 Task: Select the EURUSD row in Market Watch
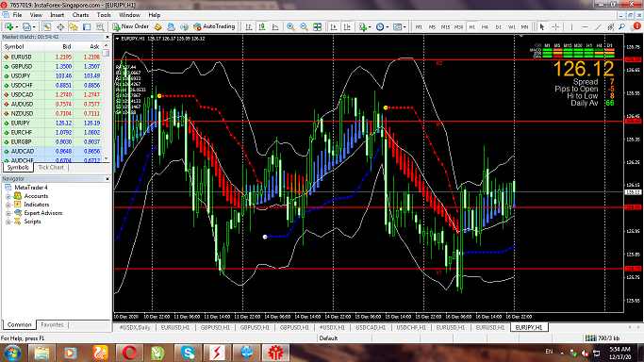(x=52, y=58)
